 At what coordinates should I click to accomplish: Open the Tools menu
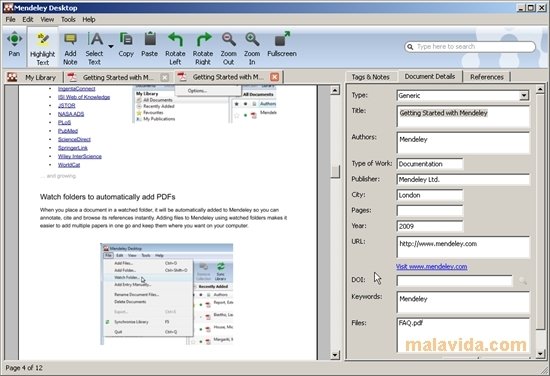pyautogui.click(x=68, y=19)
